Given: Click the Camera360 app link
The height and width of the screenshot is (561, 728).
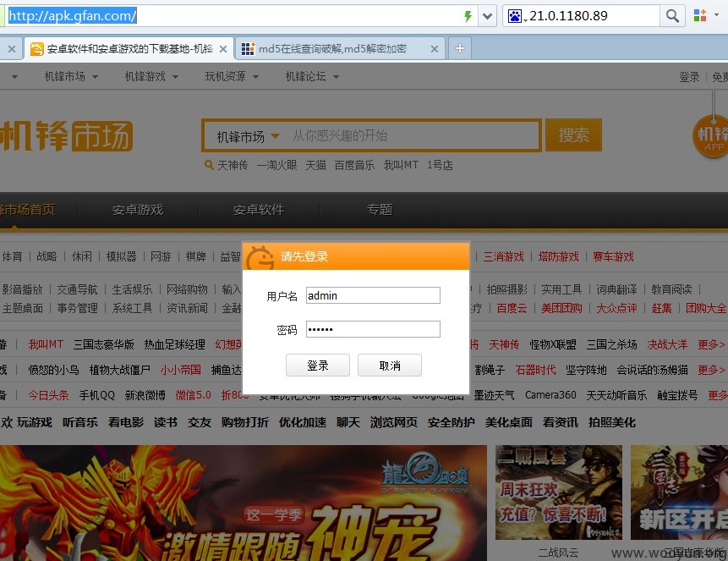Looking at the screenshot, I should tap(550, 395).
